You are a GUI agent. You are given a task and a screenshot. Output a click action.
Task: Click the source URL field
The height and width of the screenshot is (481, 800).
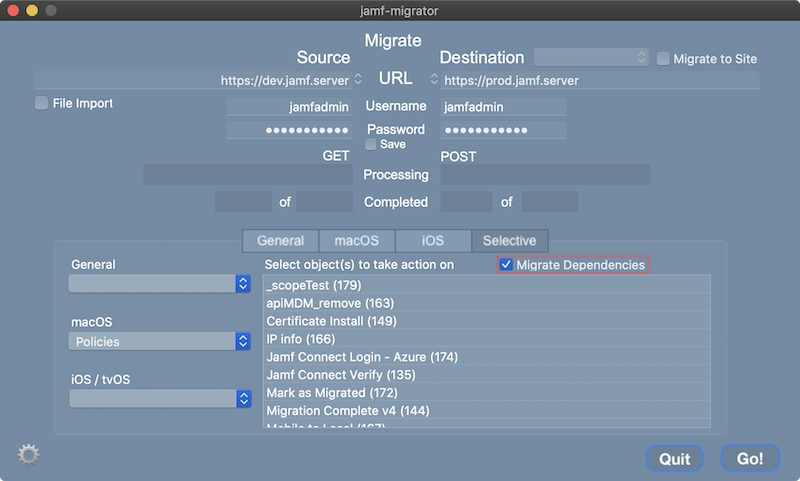(x=192, y=80)
